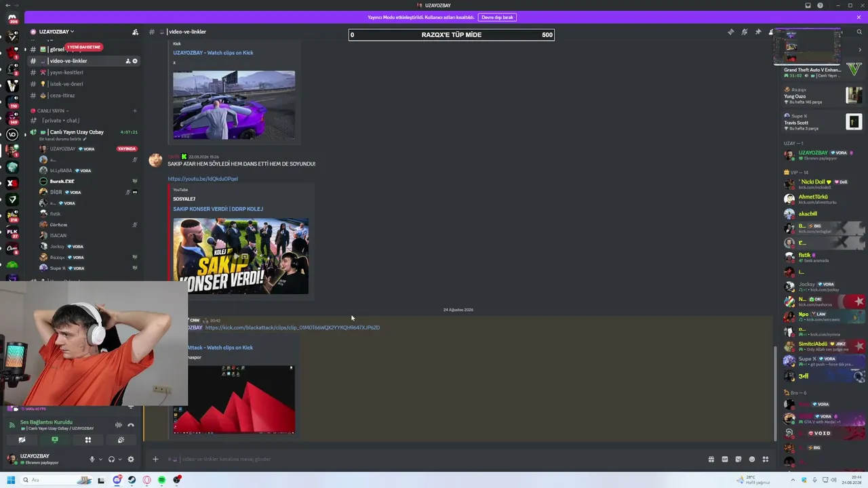Open the FLK server icon in sidebar
Image resolution: width=868 pixels, height=488 pixels.
pos(12,232)
